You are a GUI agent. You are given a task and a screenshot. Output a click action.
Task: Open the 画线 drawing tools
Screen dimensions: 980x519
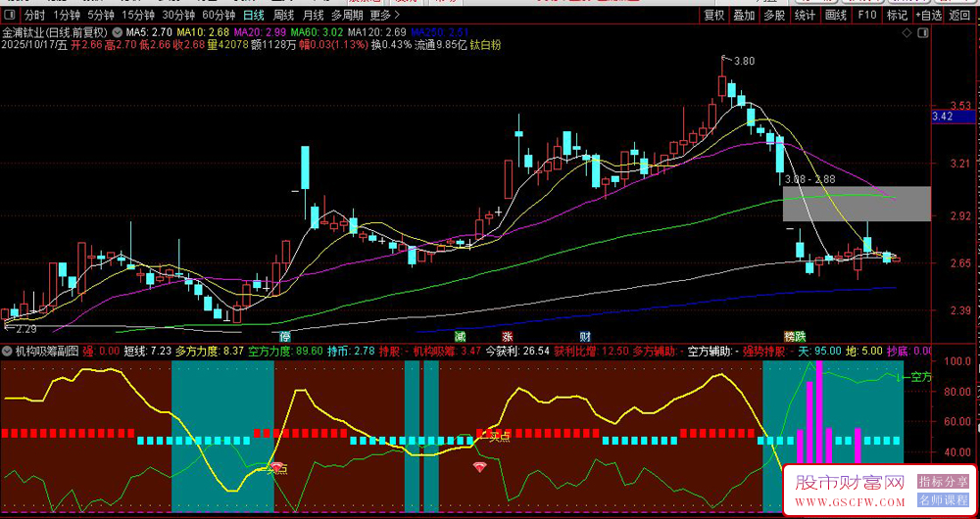(835, 15)
